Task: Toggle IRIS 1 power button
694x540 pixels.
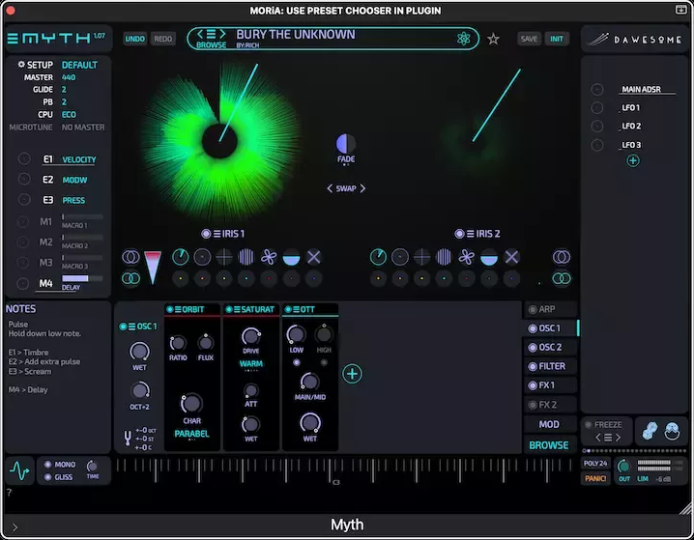Action: click(x=206, y=234)
